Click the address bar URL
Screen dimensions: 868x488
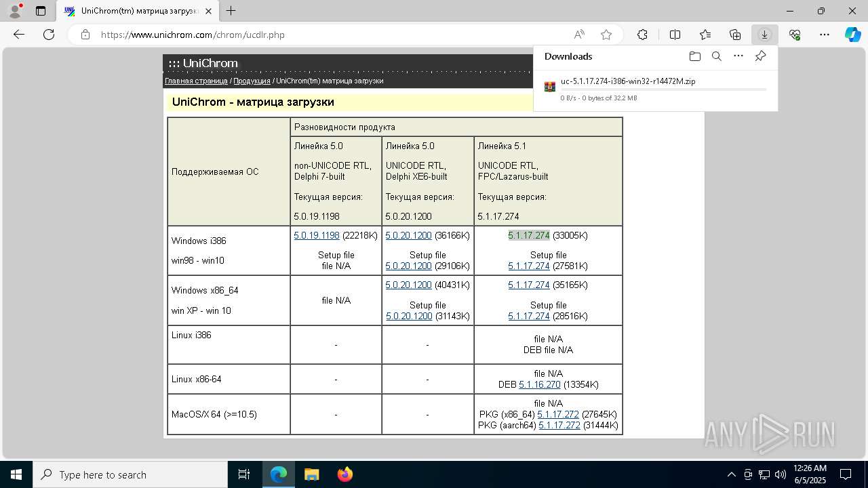193,35
